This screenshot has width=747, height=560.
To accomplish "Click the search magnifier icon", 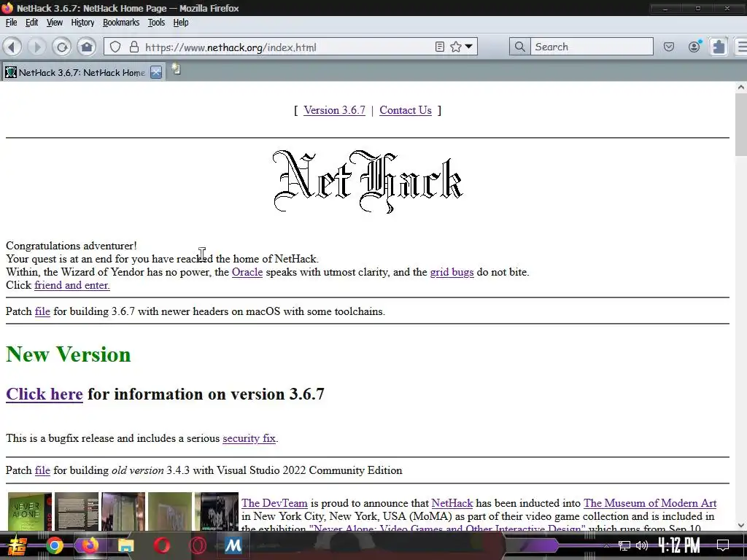I will 519,47.
